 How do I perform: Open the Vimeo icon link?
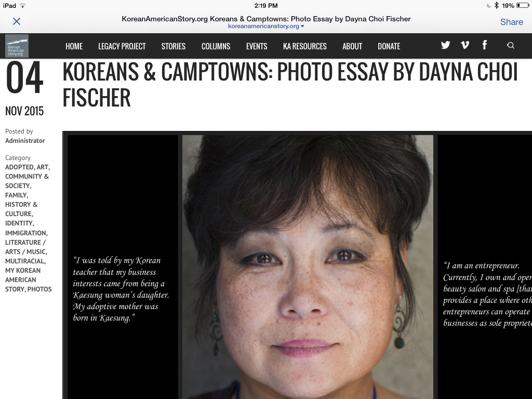pos(465,45)
